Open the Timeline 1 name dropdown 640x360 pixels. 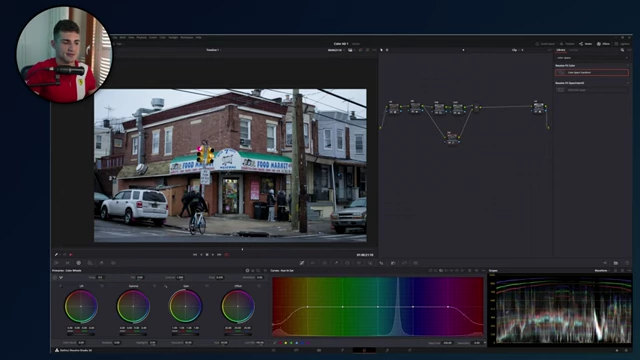point(213,50)
